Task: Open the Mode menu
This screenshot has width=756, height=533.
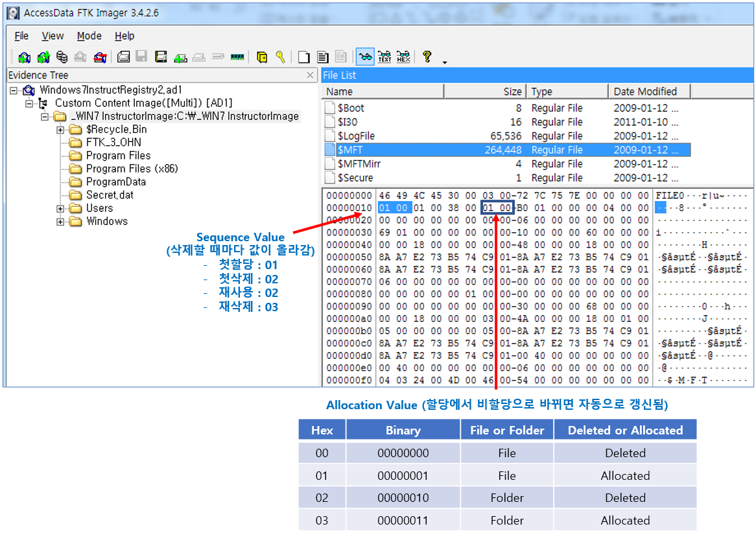Action: point(89,36)
